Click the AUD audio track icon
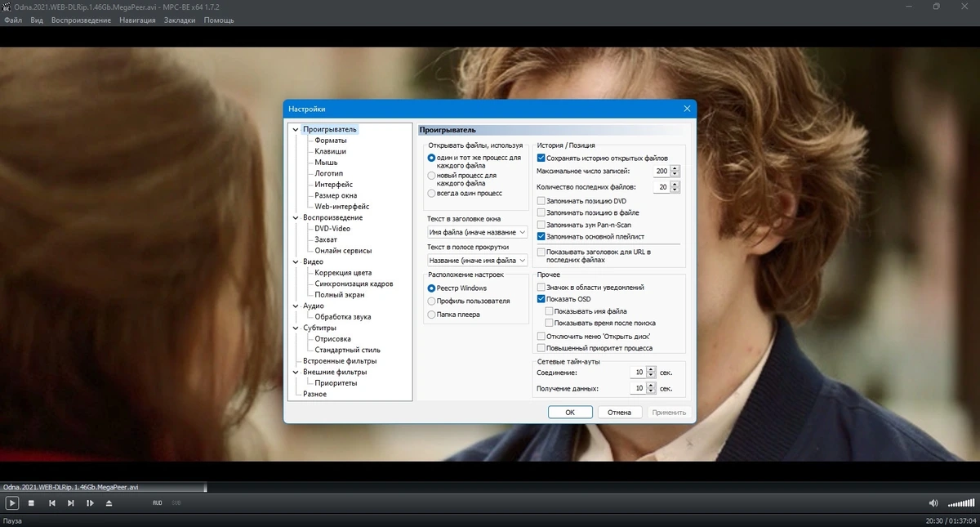Viewport: 980px width, 527px height. coord(158,502)
